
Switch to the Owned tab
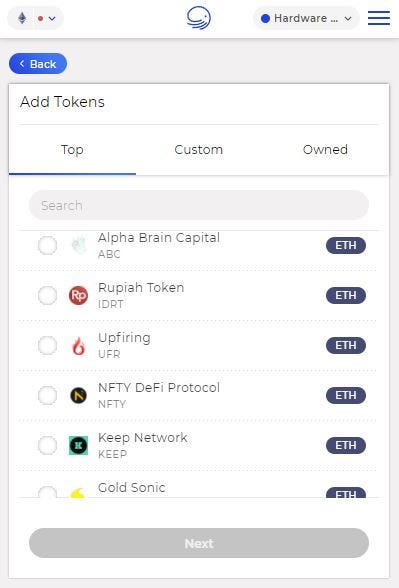point(326,150)
